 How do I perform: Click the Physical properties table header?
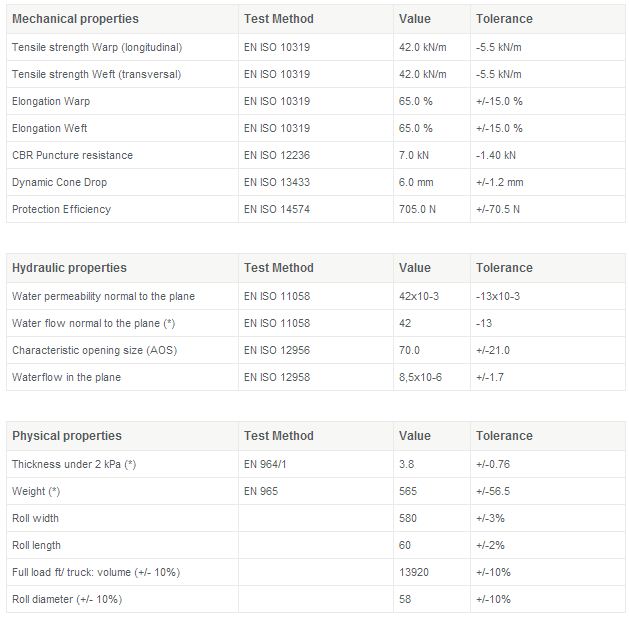67,436
